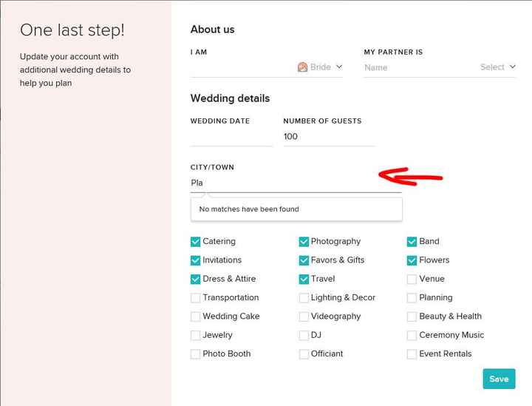Disable the Band checkbox
The image size is (532, 406).
click(412, 241)
